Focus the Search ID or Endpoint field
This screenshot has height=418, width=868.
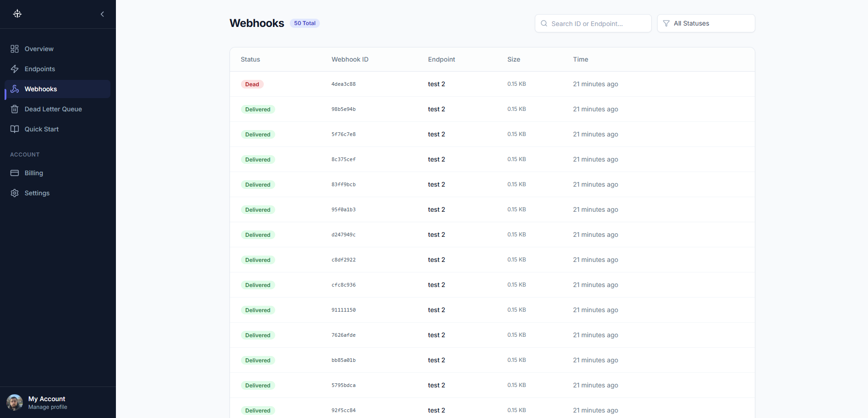pos(593,23)
